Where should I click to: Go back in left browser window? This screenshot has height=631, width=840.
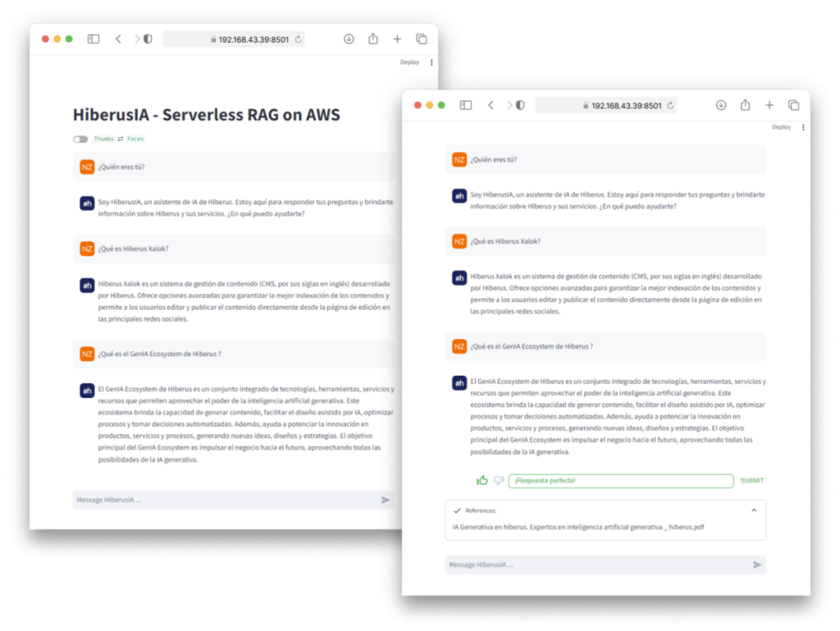(x=118, y=39)
